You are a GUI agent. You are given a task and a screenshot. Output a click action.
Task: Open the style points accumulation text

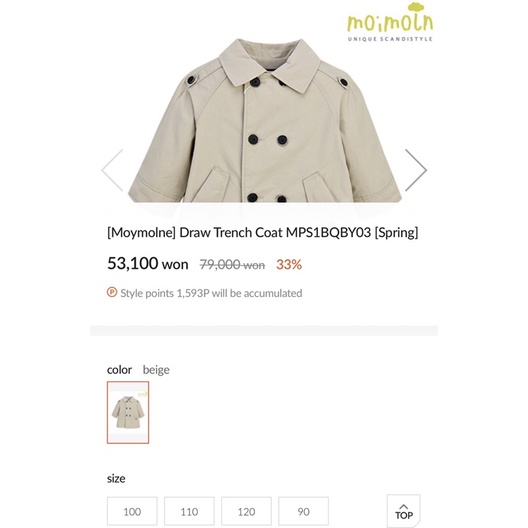click(211, 293)
